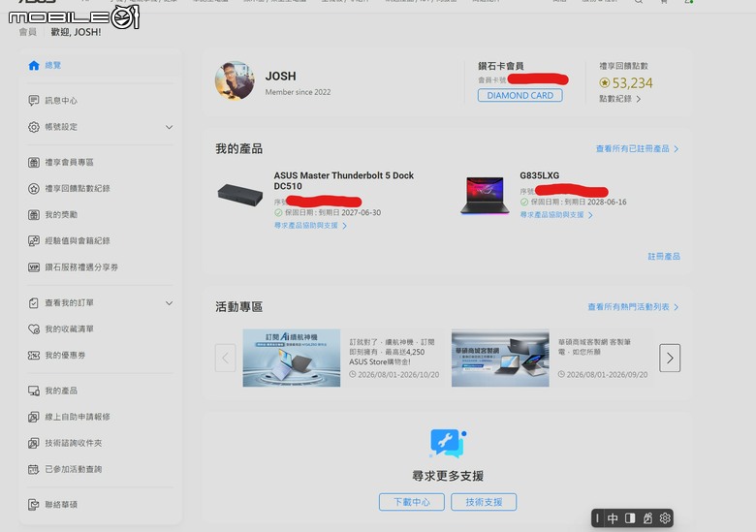Open 查看所有熱門活動列表 link

coord(633,307)
